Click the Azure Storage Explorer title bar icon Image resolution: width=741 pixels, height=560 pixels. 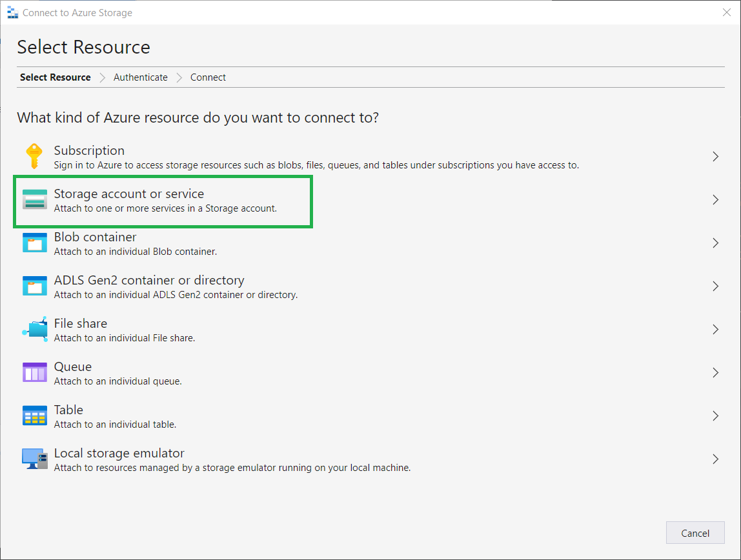[x=13, y=13]
